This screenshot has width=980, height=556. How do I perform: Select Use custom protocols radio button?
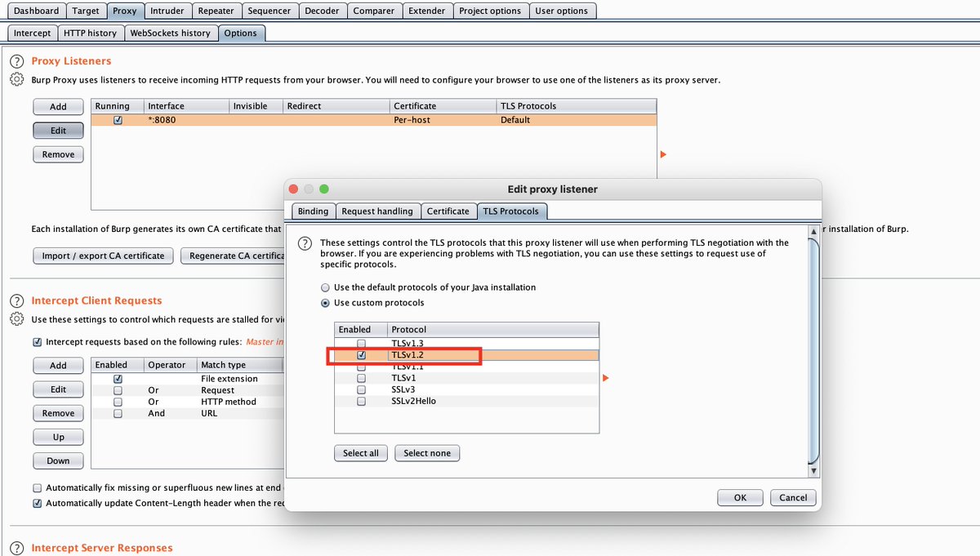326,303
